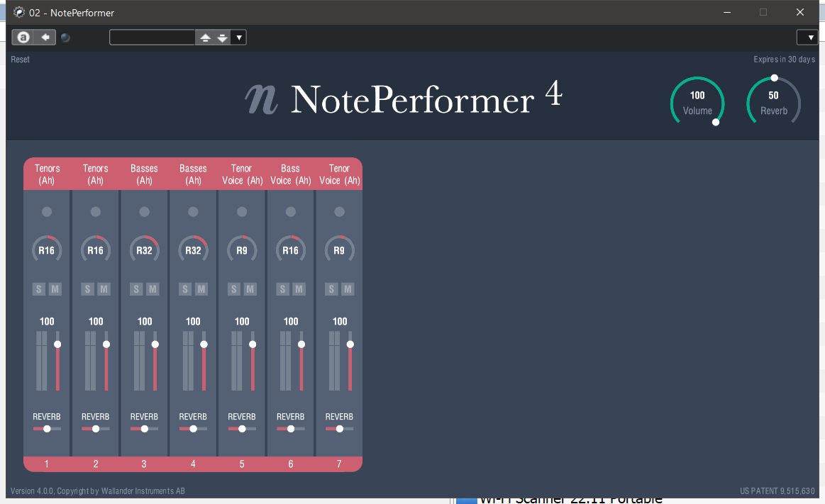Toggle the automation 'a' button
This screenshot has height=504, width=825.
[x=23, y=38]
